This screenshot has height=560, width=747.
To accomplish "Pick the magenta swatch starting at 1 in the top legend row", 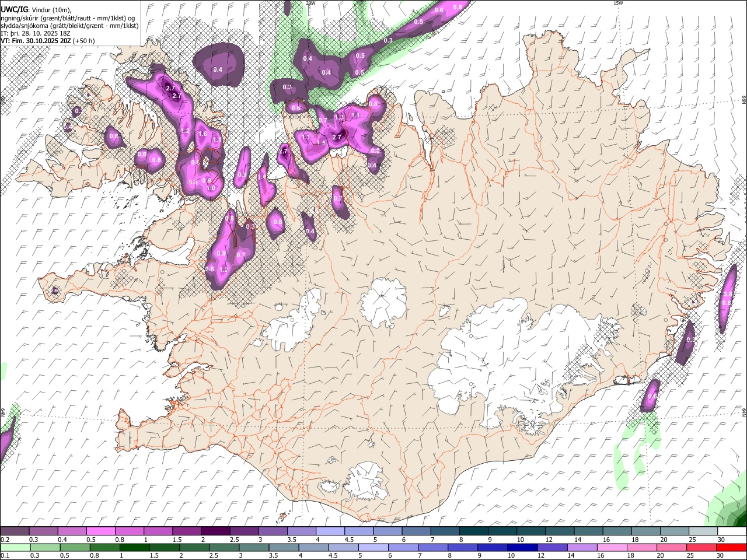I will pos(158,531).
